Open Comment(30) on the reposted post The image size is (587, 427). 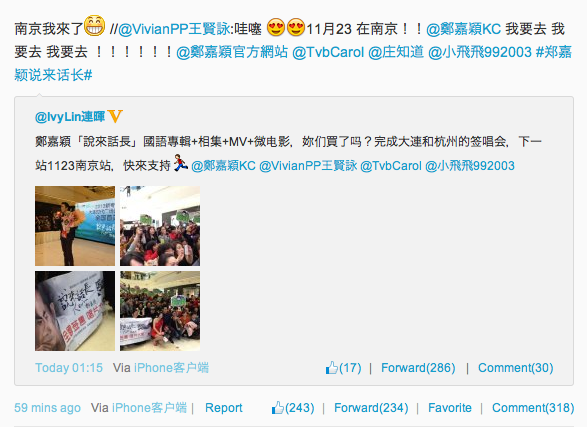click(x=515, y=368)
